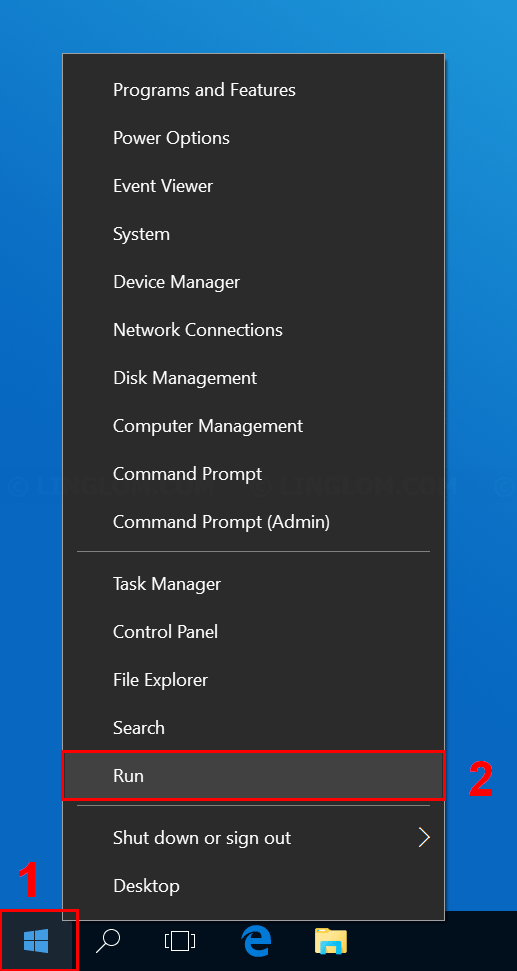Open File Explorer taskbar folder icon

tap(331, 941)
